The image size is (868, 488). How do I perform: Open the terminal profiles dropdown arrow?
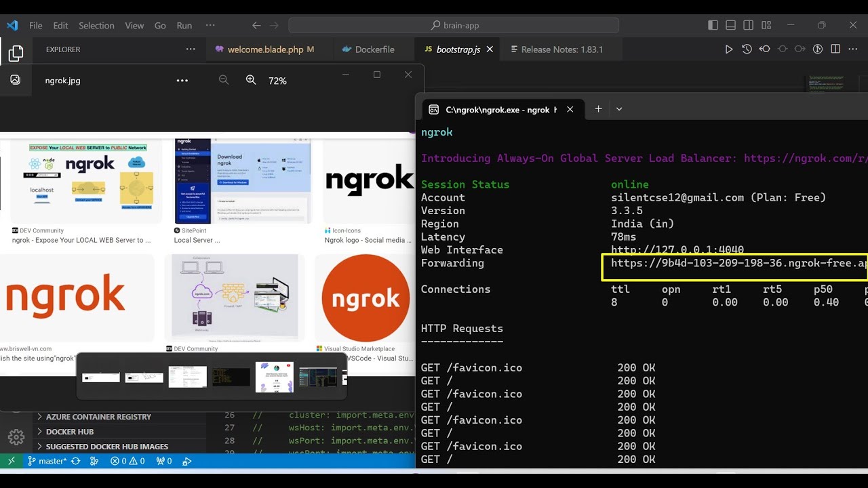[x=619, y=109]
